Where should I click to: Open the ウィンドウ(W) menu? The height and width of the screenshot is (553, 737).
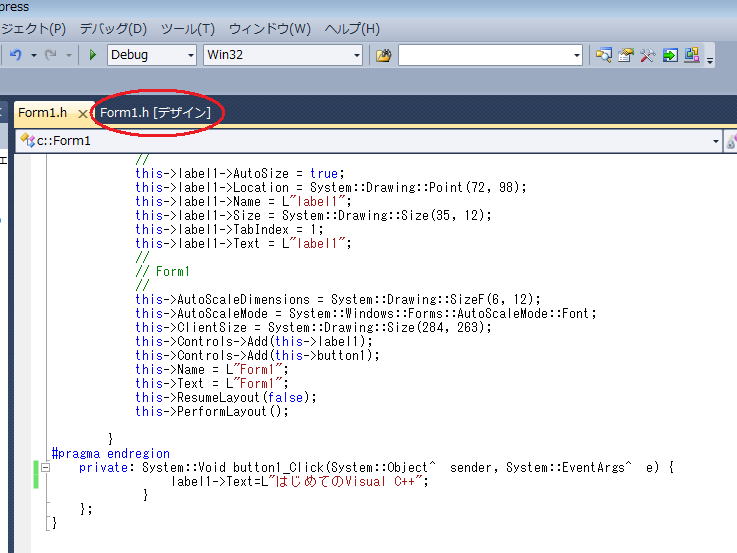[269, 29]
